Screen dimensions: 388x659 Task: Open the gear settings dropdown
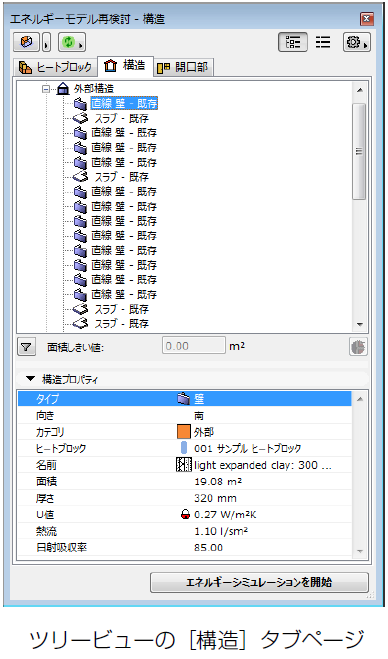356,42
